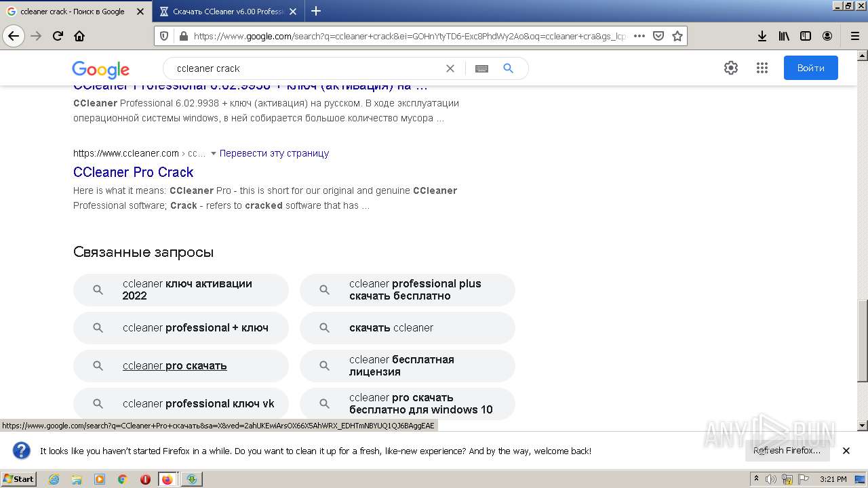Expand ccleaner.com result options arrow

coord(214,153)
